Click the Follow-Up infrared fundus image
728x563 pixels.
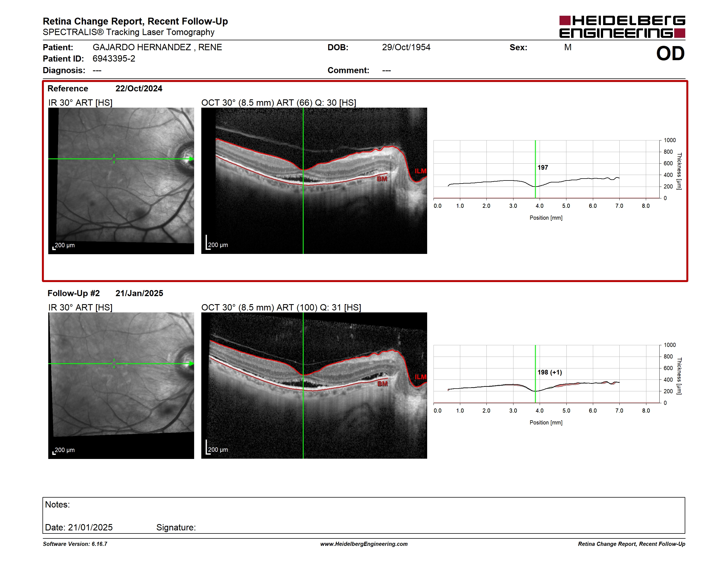[x=121, y=385]
